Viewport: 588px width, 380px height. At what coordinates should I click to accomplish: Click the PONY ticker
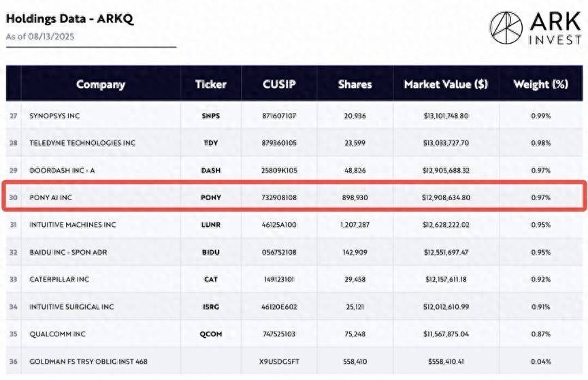pos(211,197)
